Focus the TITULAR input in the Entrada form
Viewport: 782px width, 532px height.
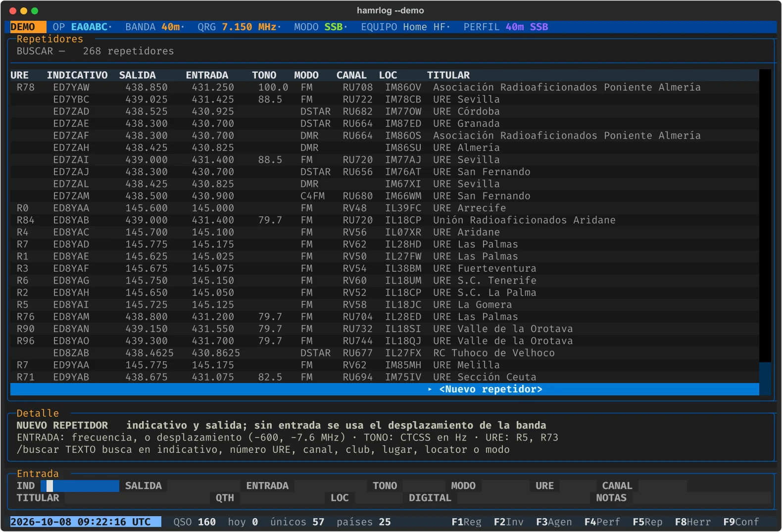tap(137, 498)
